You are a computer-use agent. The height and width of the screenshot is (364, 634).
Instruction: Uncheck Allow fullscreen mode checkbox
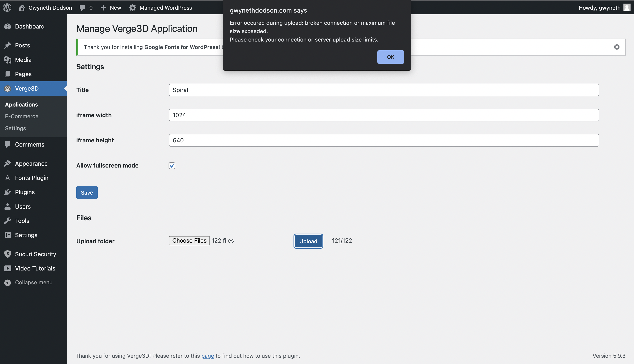(x=172, y=165)
